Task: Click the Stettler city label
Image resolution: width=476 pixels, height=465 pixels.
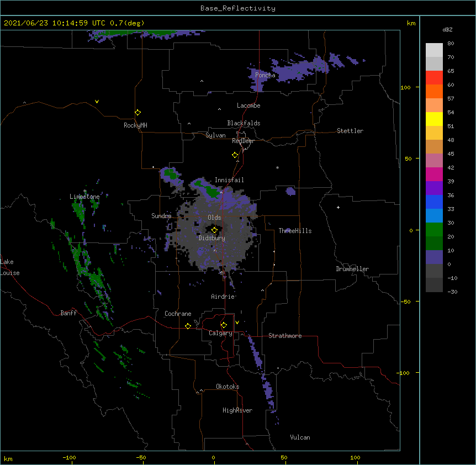Action: tap(350, 131)
